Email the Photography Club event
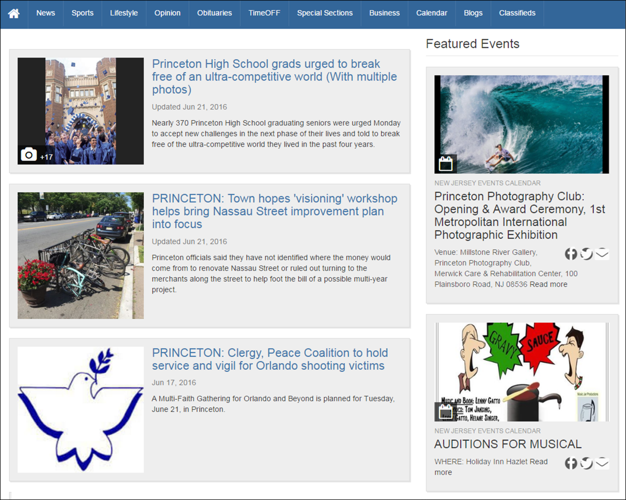Viewport: 626px width, 500px height. [602, 254]
